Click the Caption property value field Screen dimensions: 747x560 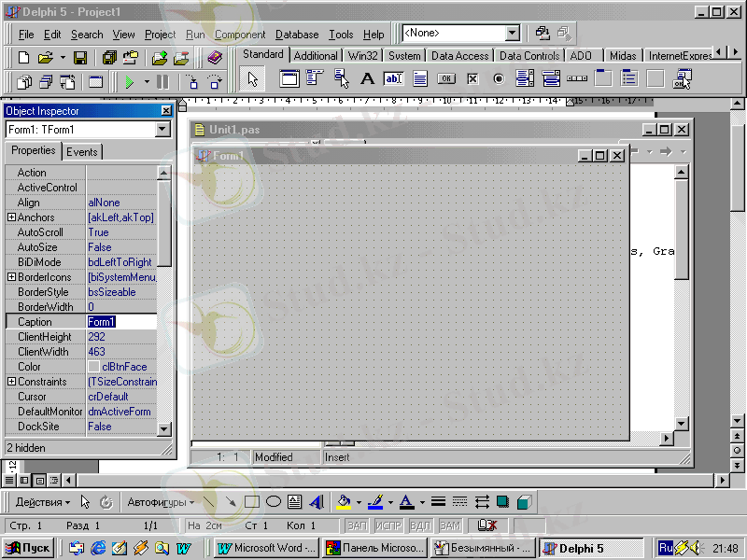121,322
